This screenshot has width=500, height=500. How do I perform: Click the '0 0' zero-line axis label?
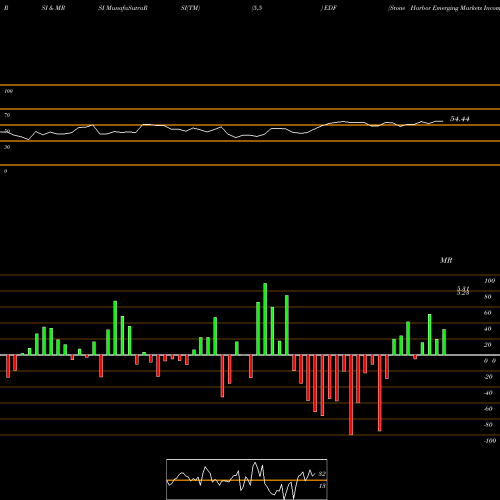490,361
